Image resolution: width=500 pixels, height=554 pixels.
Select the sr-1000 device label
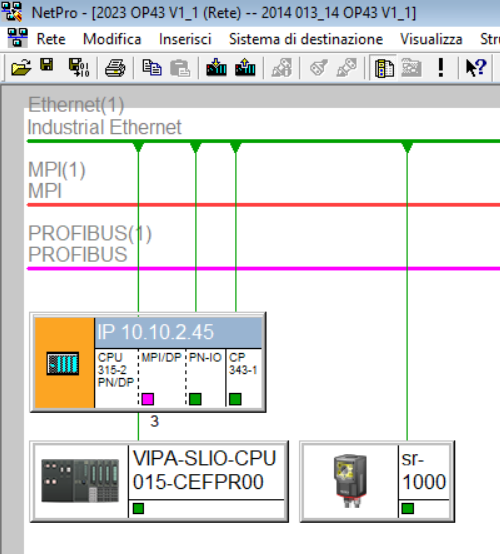tap(424, 471)
